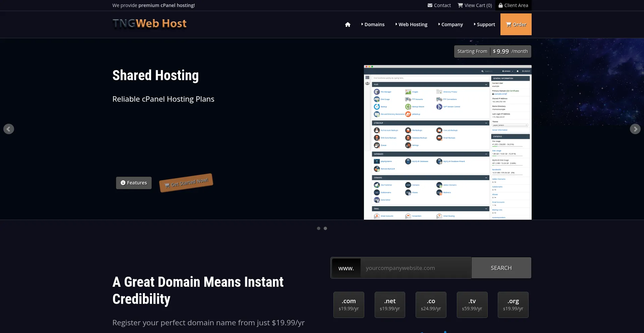Select the .tv $59.99/yr tile

click(x=472, y=305)
